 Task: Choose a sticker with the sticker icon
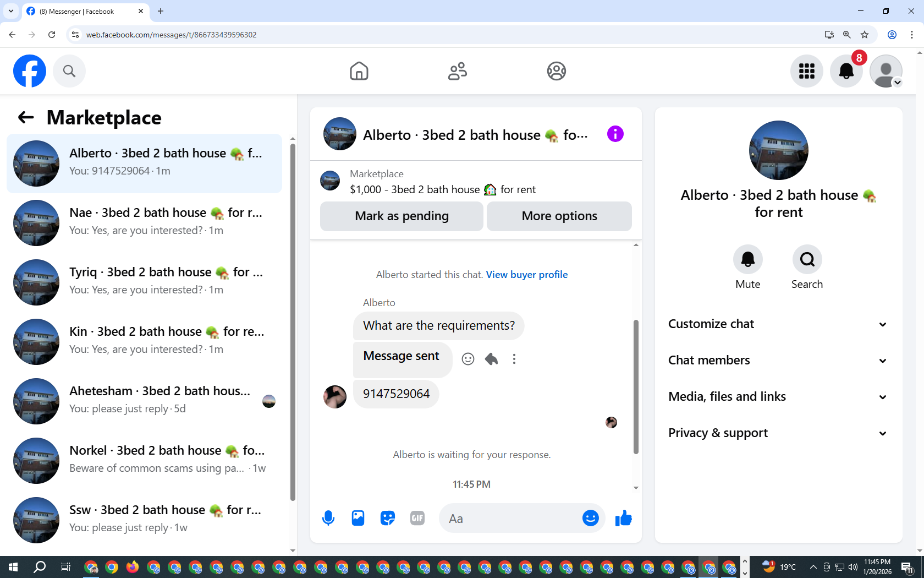pyautogui.click(x=388, y=518)
